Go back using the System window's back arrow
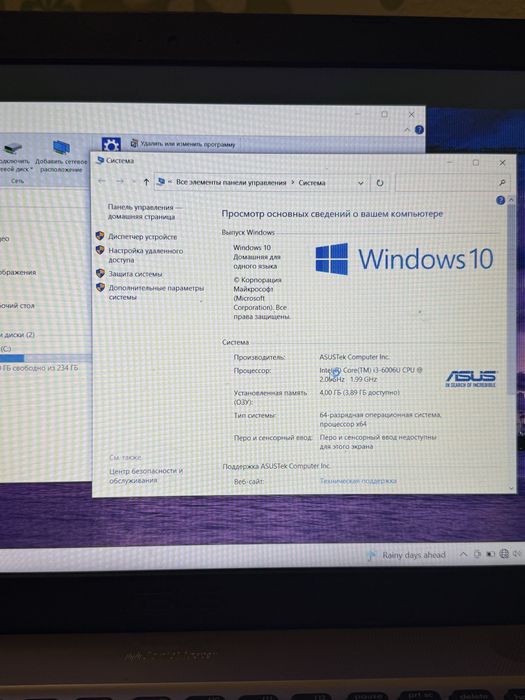The height and width of the screenshot is (700, 525). coord(102,181)
